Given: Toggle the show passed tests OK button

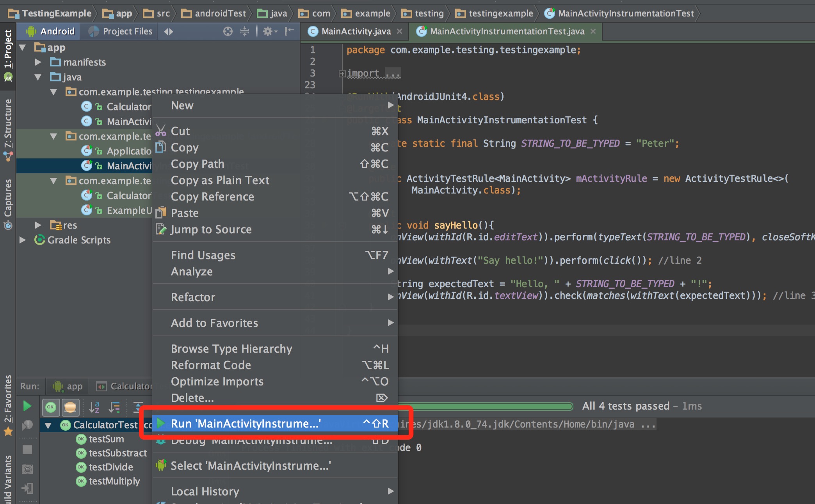Looking at the screenshot, I should pyautogui.click(x=51, y=407).
